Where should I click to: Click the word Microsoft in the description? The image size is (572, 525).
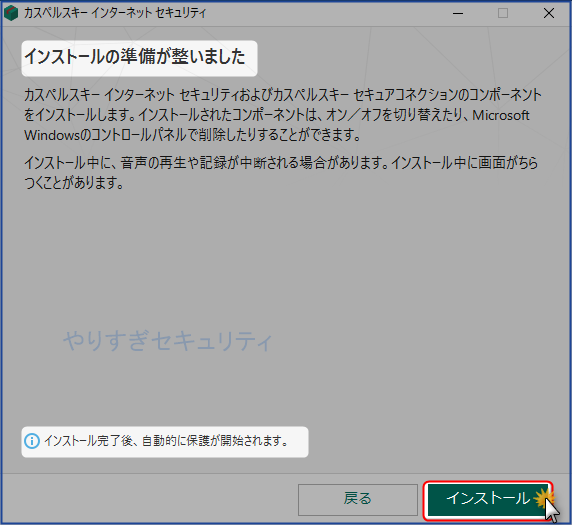pos(501,115)
